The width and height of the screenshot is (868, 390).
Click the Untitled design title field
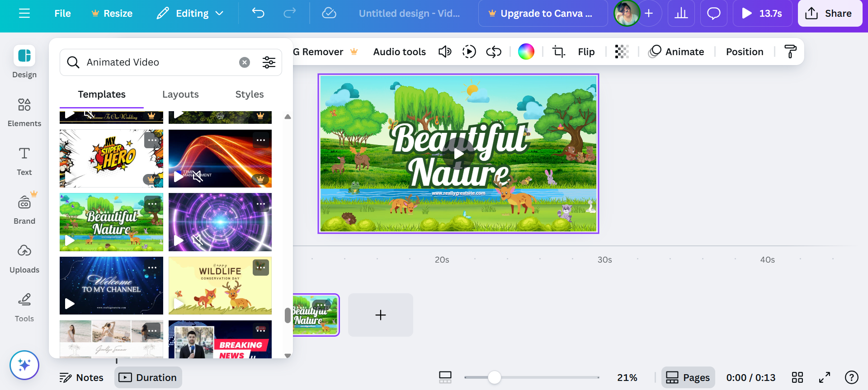pos(409,14)
